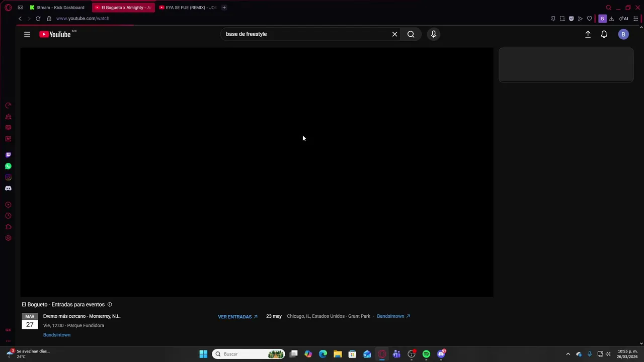Open the Opera GX main menu logo
The height and width of the screenshot is (362, 644).
8,8
